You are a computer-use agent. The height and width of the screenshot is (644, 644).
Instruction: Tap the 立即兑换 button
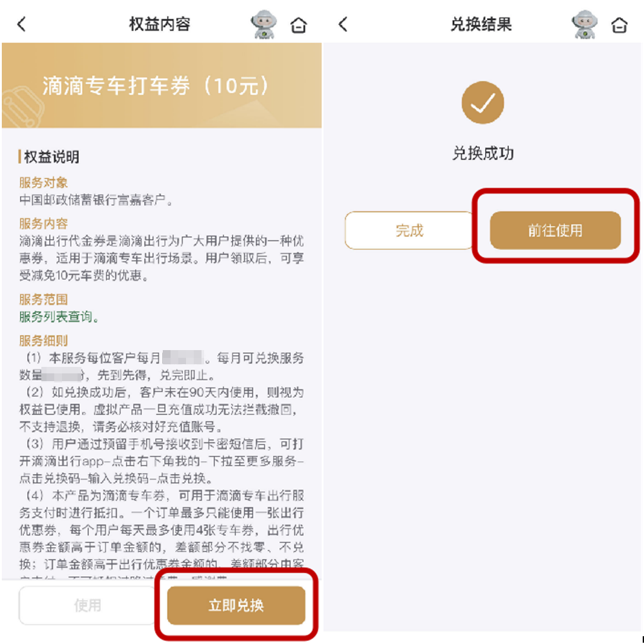tap(236, 605)
